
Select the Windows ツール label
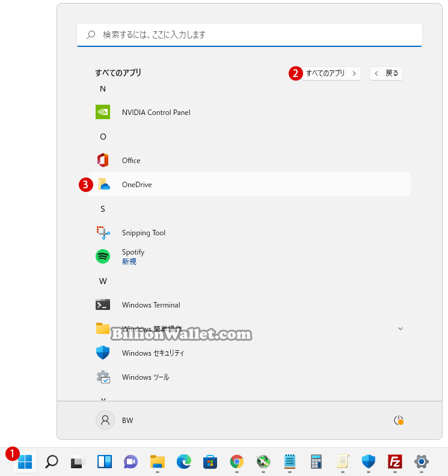[146, 377]
